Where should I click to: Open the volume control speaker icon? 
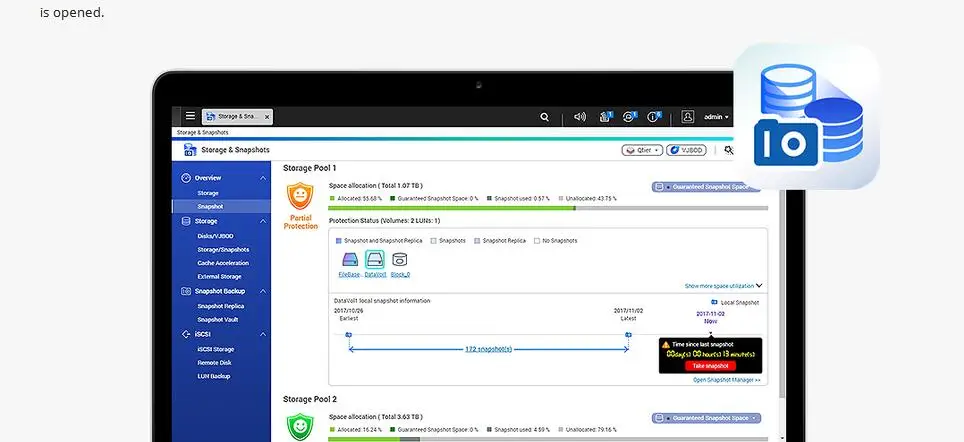tap(579, 117)
